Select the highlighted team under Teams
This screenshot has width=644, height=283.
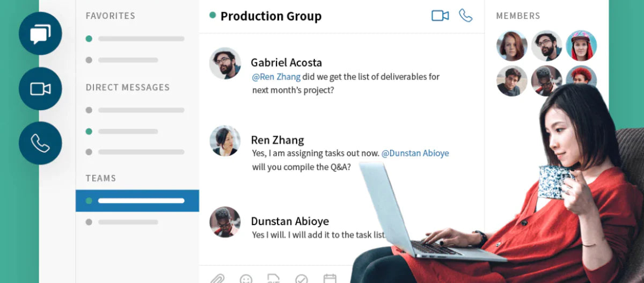point(137,201)
